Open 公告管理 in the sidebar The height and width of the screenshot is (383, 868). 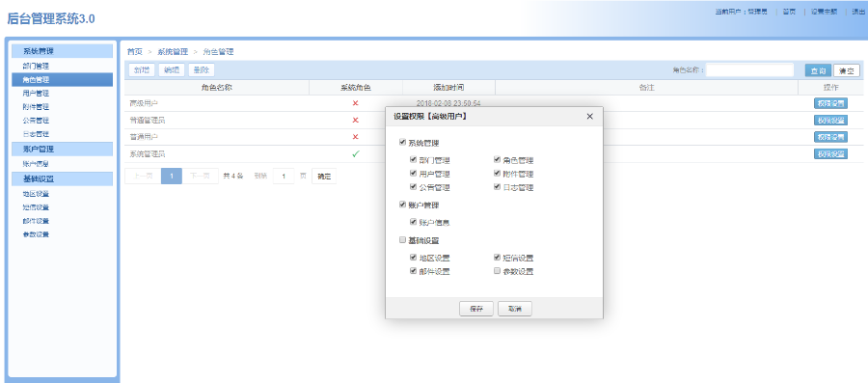click(x=36, y=120)
